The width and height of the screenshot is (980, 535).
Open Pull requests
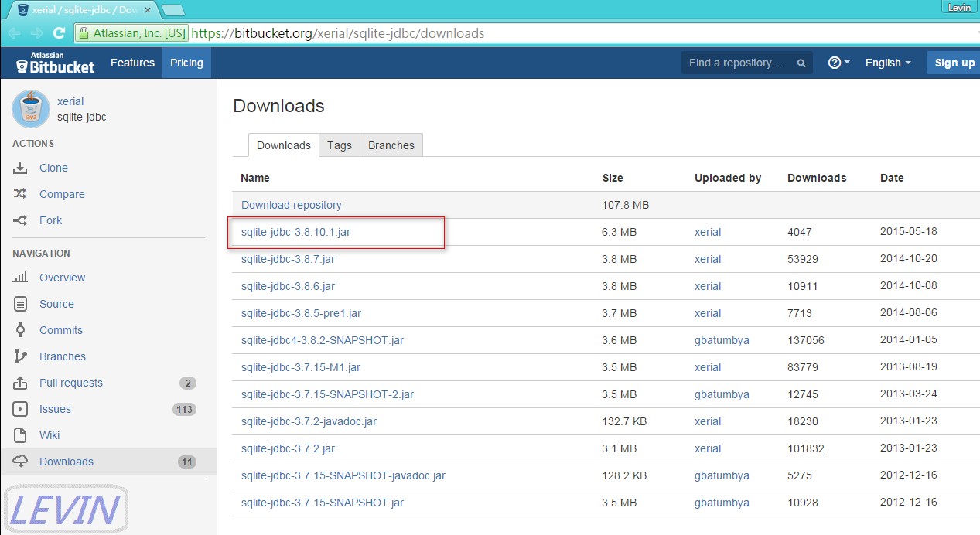coord(70,383)
